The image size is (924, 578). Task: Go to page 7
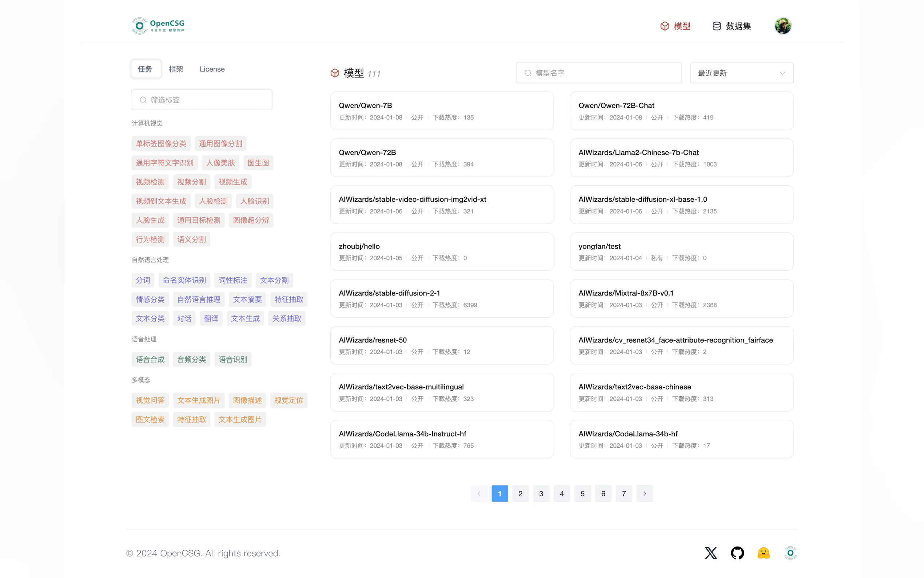point(624,494)
